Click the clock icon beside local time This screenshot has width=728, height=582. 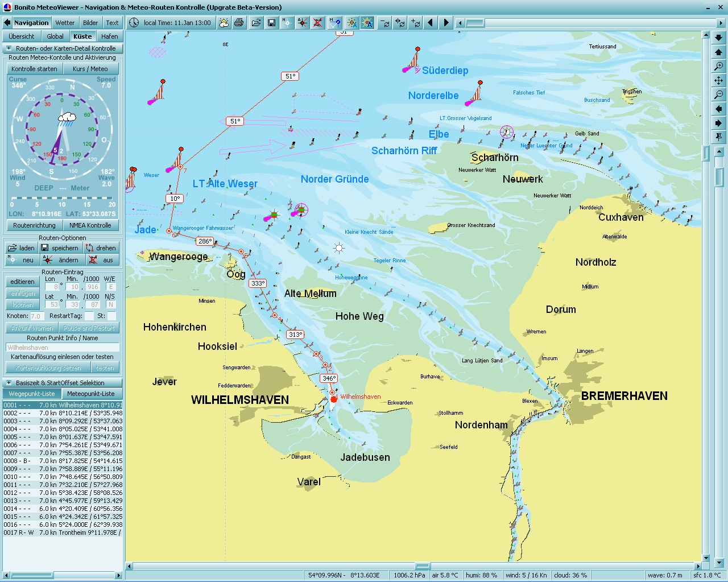tap(134, 23)
